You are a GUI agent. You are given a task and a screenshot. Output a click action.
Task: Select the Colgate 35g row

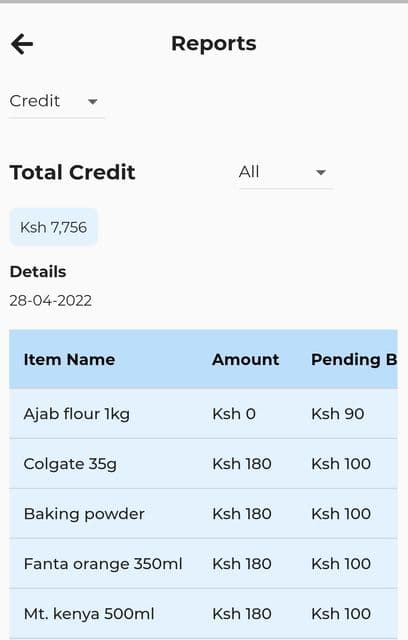pyautogui.click(x=203, y=464)
